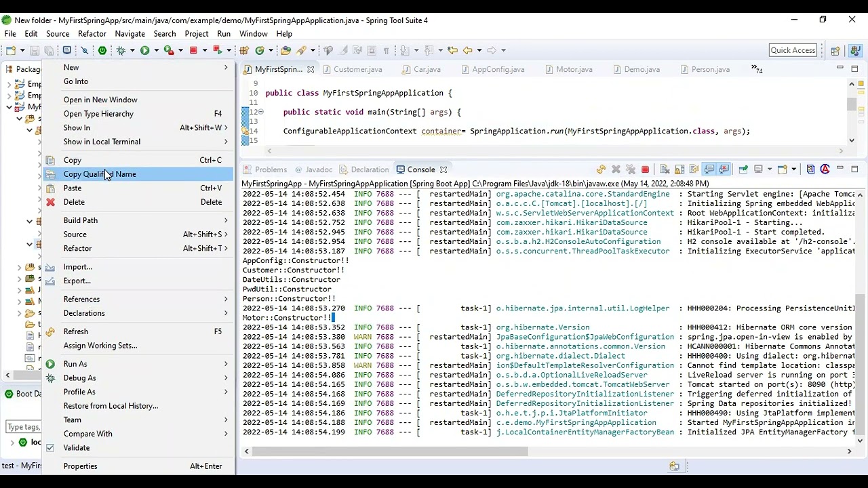Open hidden editor tabs list showing 74
The image size is (868, 488).
click(x=757, y=69)
